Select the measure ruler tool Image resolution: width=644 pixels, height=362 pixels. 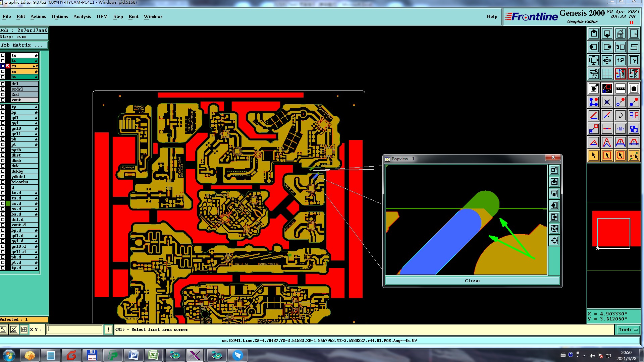(x=620, y=89)
